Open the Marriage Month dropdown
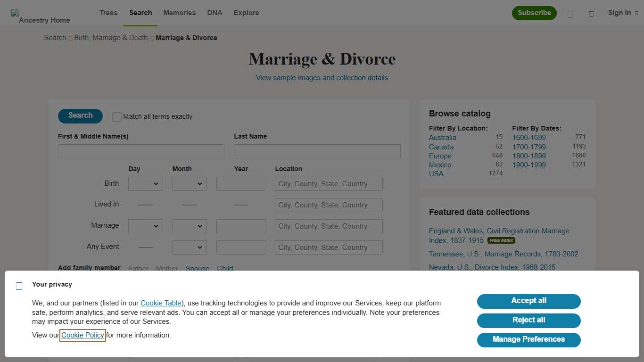This screenshot has height=362, width=644. click(189, 226)
